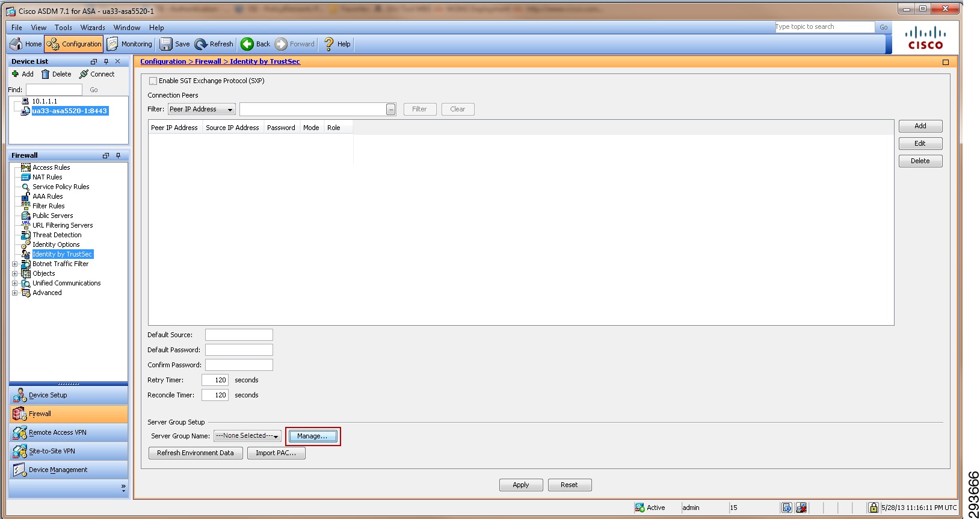980x519 pixels.
Task: Open the View menu
Action: tap(39, 28)
